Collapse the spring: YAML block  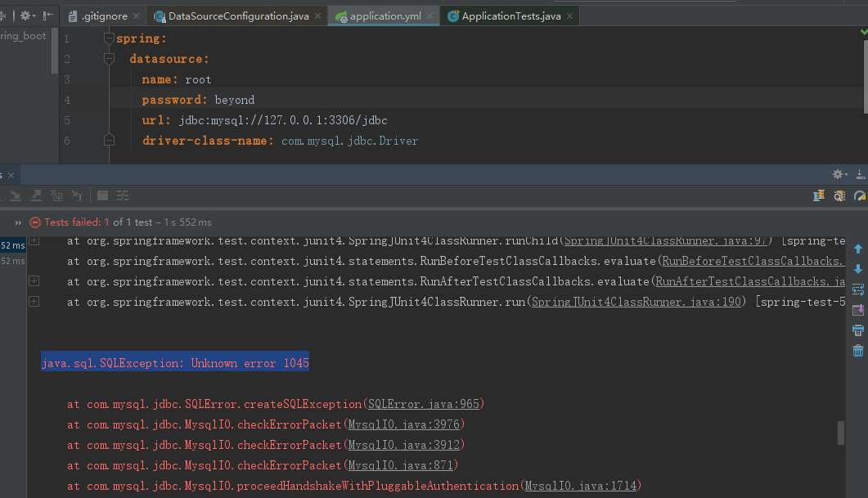point(109,38)
